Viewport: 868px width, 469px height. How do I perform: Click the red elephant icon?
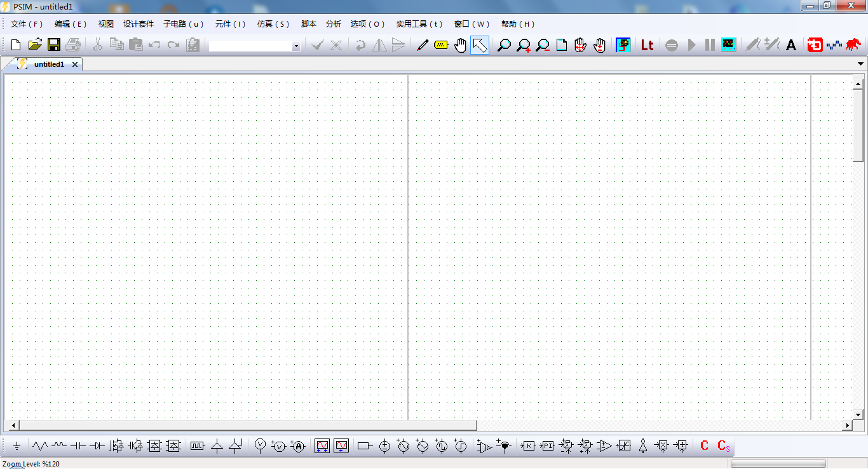click(x=853, y=45)
